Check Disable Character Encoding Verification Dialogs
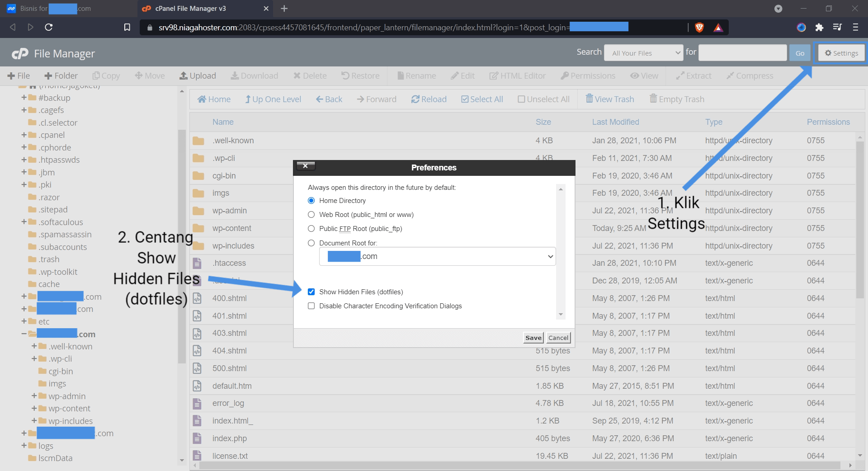This screenshot has height=471, width=868. tap(311, 306)
